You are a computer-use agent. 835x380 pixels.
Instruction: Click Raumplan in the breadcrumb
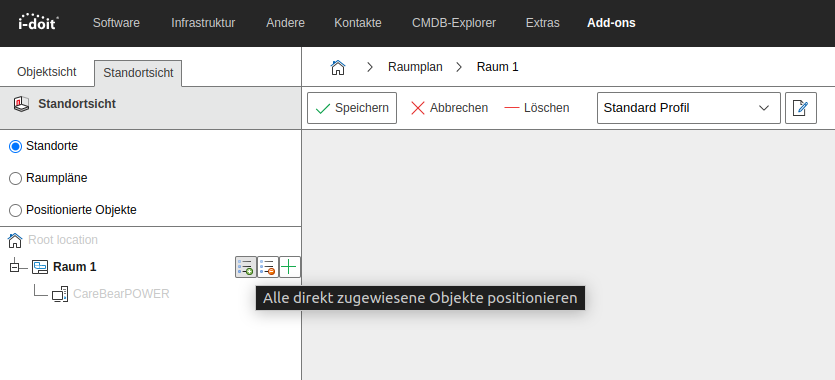(x=415, y=67)
